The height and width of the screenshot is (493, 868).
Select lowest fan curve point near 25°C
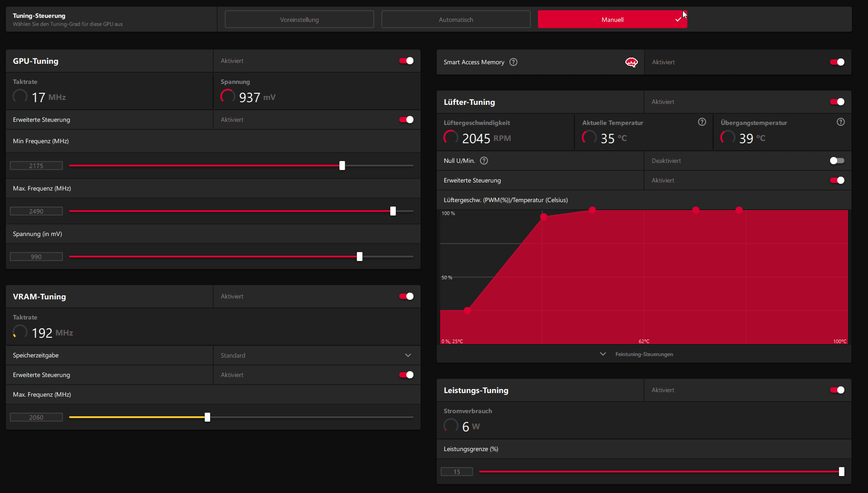click(x=467, y=311)
